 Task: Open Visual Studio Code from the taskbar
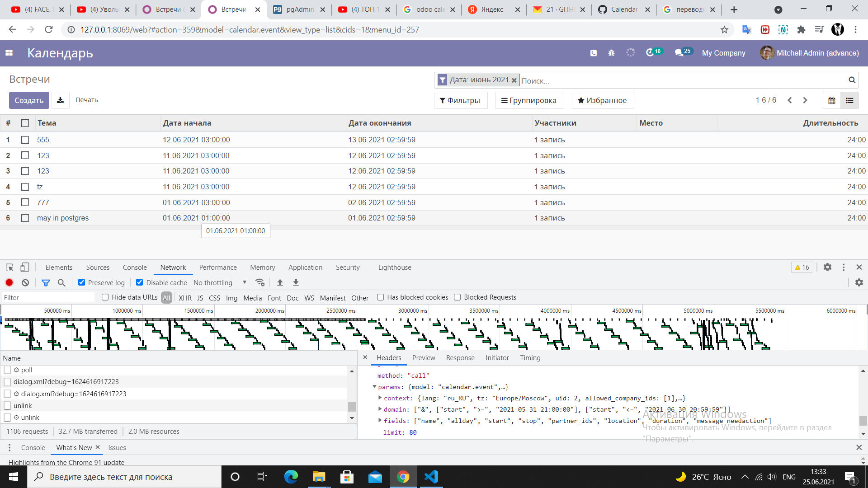tap(431, 477)
